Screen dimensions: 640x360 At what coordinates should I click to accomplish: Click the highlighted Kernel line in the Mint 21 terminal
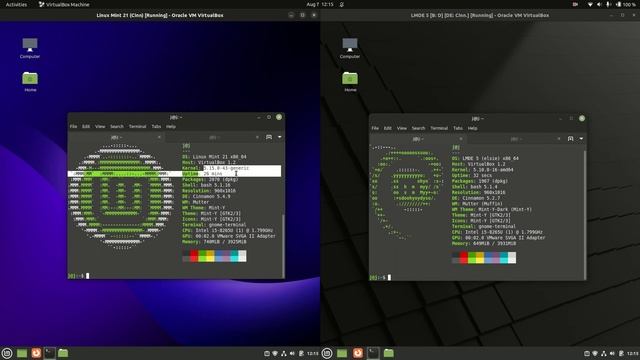[232, 168]
